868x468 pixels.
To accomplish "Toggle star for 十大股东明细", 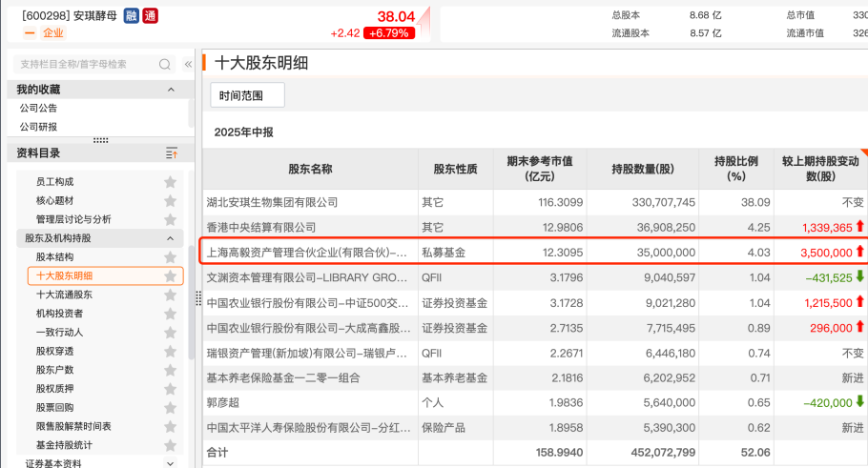I will coord(170,275).
